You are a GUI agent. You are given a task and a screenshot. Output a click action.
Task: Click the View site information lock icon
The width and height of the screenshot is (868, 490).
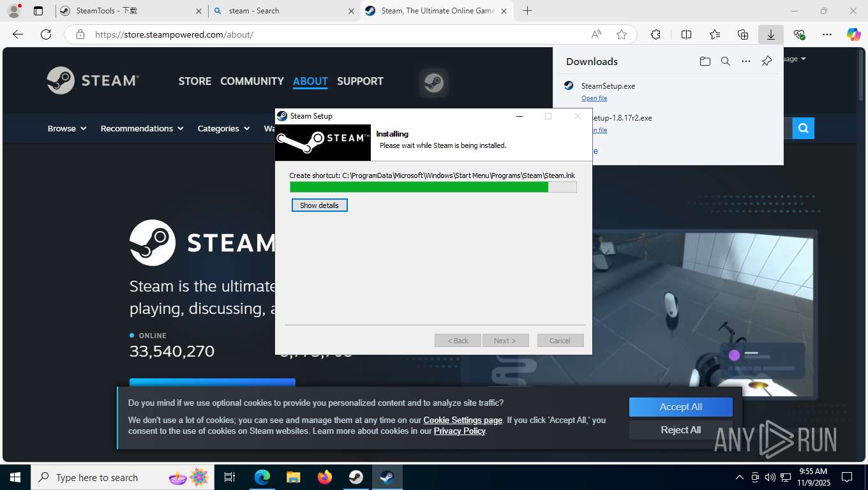[x=80, y=34]
